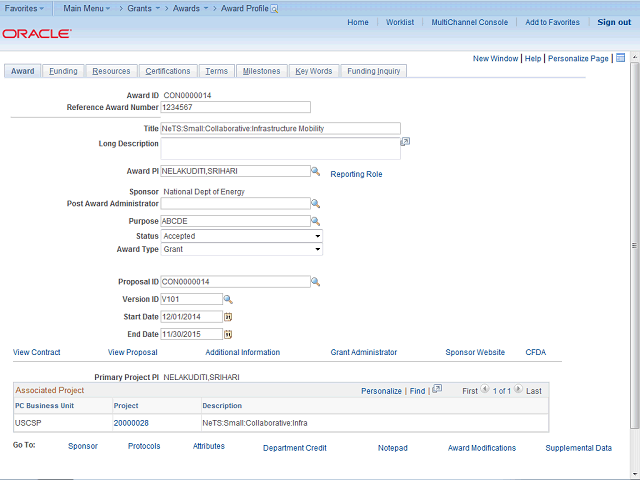Open the Sponsor Website link

point(475,352)
